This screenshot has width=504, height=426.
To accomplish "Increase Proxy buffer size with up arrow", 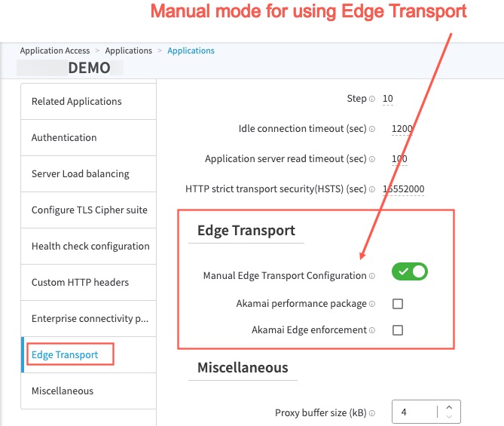I will [449, 407].
